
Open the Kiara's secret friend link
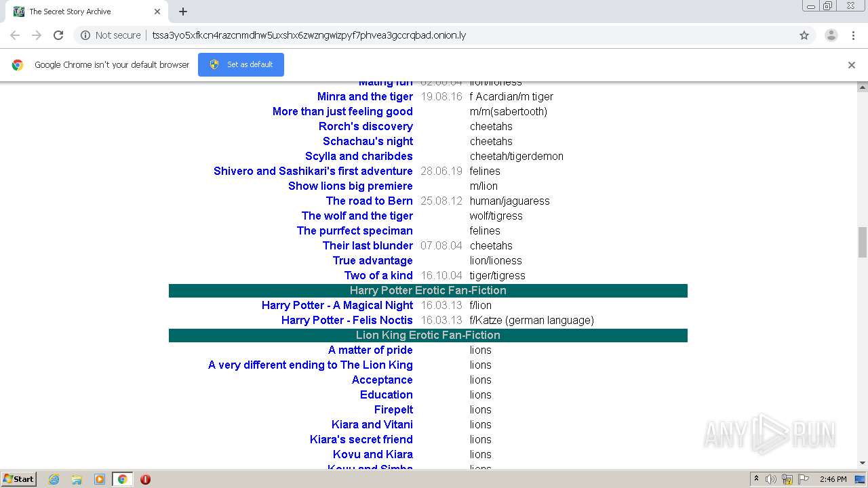coord(361,439)
